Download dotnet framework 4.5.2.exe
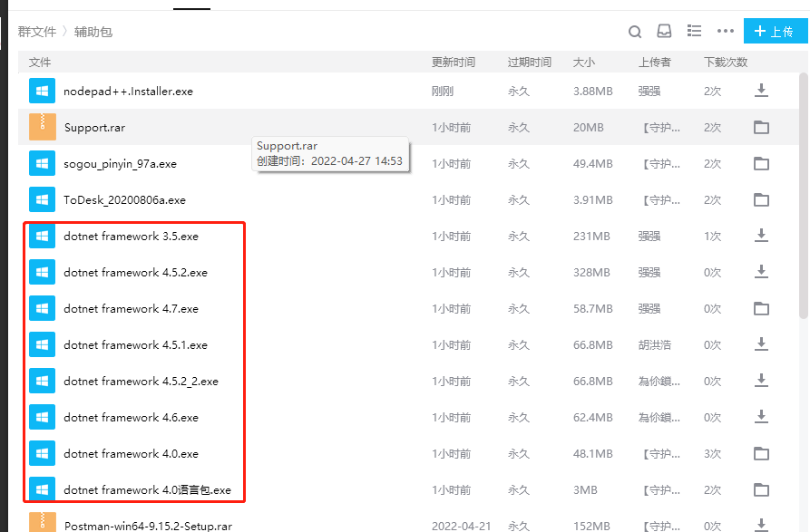Screen dimensions: 810x532 pyautogui.click(x=761, y=272)
